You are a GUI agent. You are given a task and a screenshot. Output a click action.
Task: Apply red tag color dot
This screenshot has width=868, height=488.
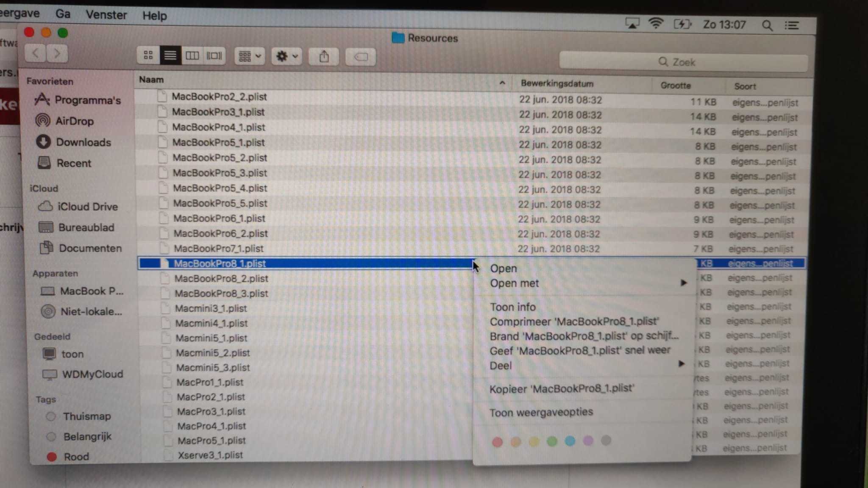coord(497,442)
